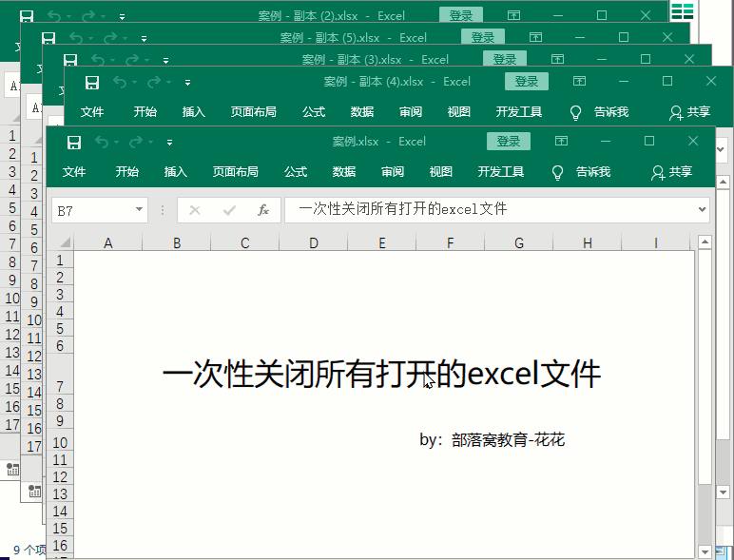Open 开发工具 tab in 副本 (4) window
This screenshot has height=560, width=734.
click(519, 112)
